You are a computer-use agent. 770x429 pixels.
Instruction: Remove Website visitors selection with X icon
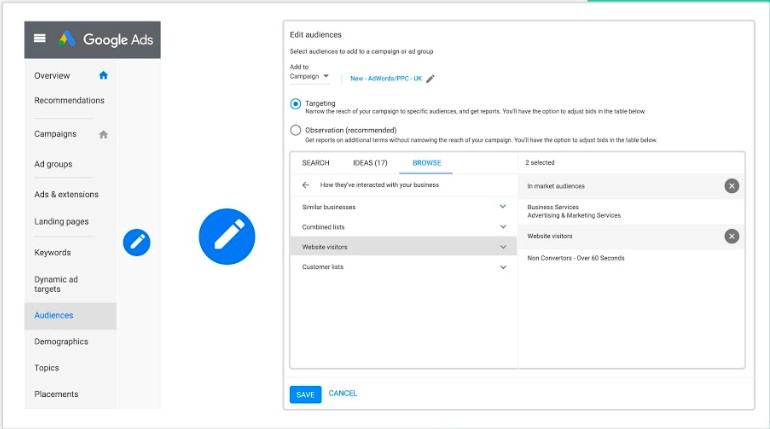pyautogui.click(x=732, y=236)
